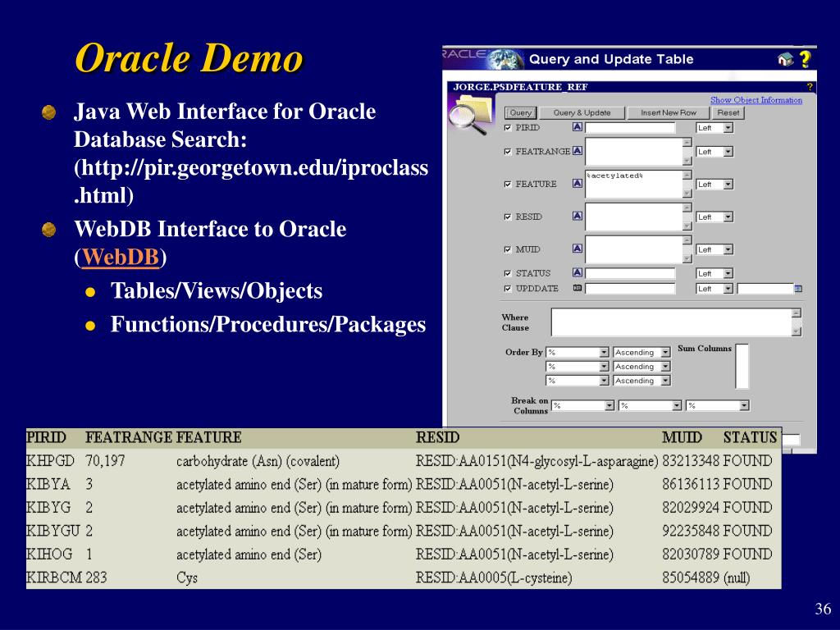Open the calendar icon after UPDDATE field
The width and height of the screenshot is (840, 630).
[798, 289]
